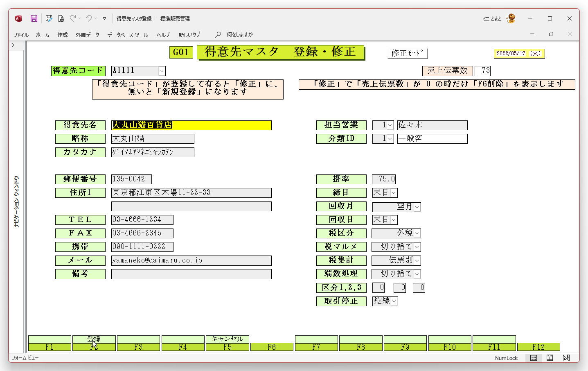
Task: Open the 回収日 dropdown
Action: point(394,220)
